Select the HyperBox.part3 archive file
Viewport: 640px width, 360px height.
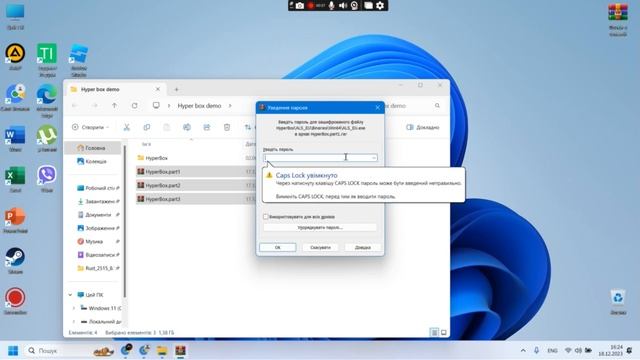(x=196, y=199)
